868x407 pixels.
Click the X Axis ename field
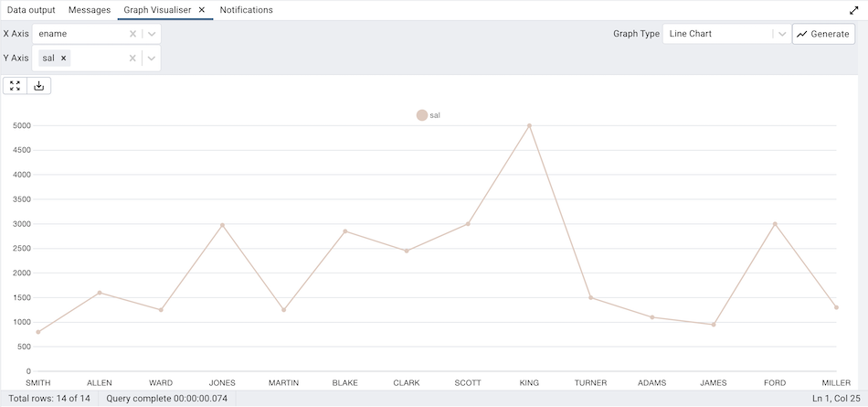pyautogui.click(x=96, y=34)
